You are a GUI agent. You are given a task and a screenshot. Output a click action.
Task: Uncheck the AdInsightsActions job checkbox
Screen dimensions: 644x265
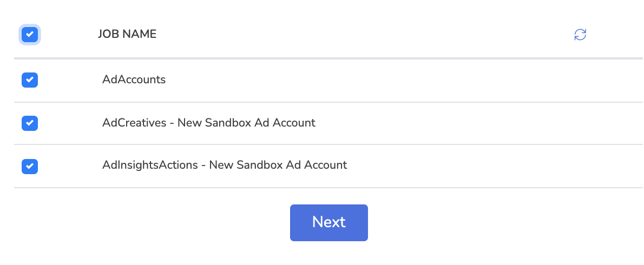pyautogui.click(x=30, y=167)
